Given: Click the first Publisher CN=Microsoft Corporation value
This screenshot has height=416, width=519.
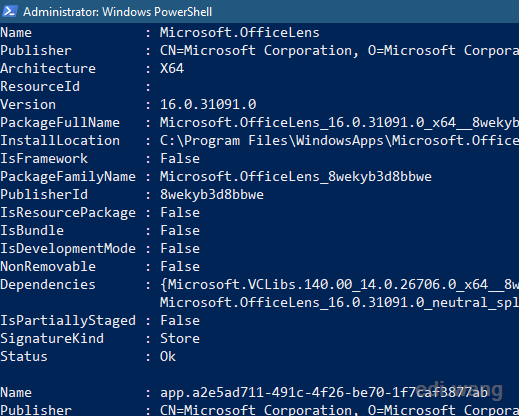Looking at the screenshot, I should point(339,50).
